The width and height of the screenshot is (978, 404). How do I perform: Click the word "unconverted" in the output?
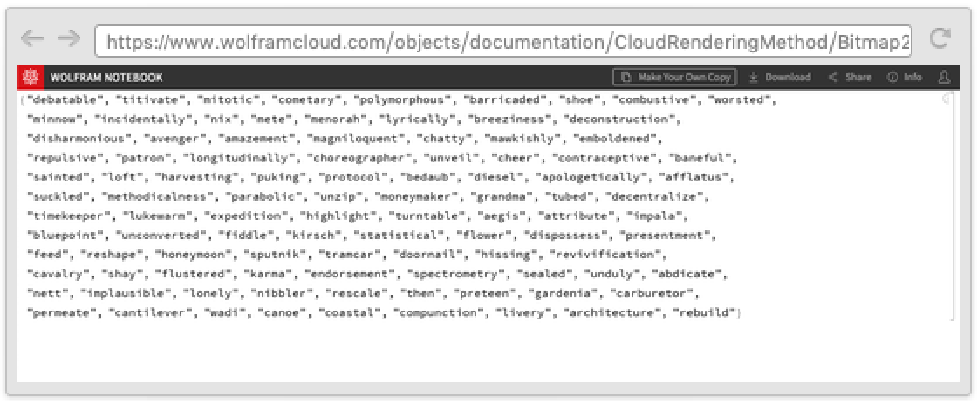tap(149, 235)
